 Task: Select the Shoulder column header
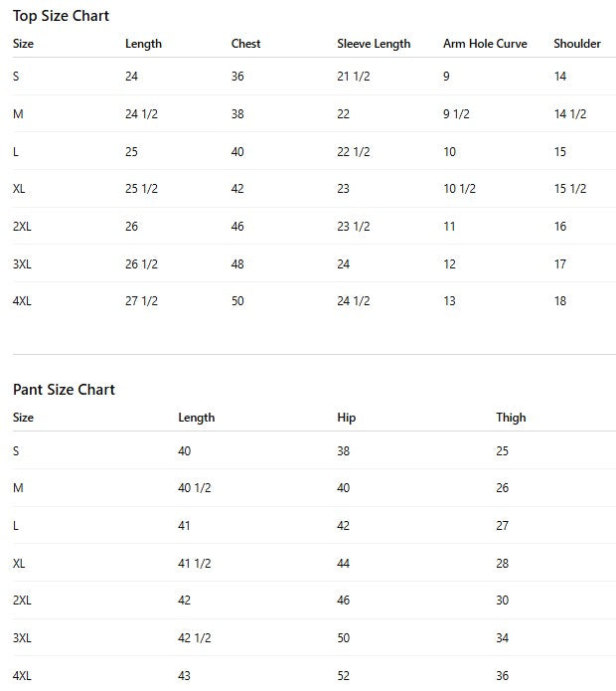tap(577, 44)
